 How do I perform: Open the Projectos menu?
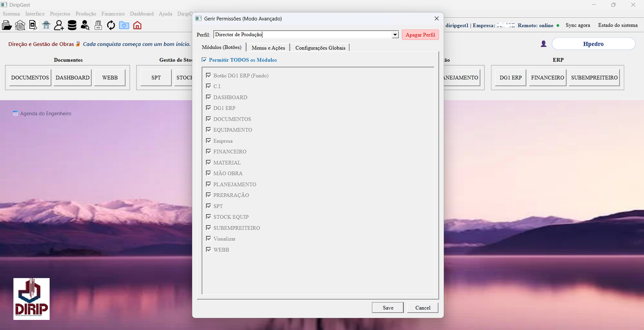tap(60, 14)
